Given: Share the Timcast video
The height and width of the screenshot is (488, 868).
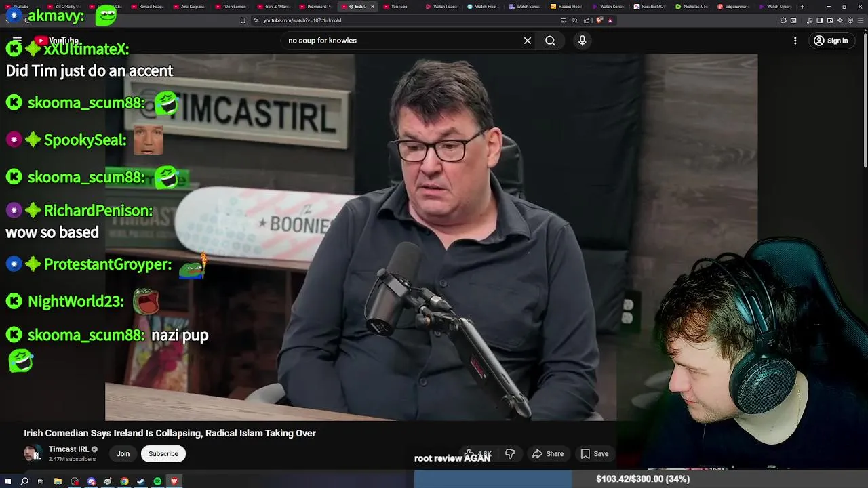Looking at the screenshot, I should [548, 453].
